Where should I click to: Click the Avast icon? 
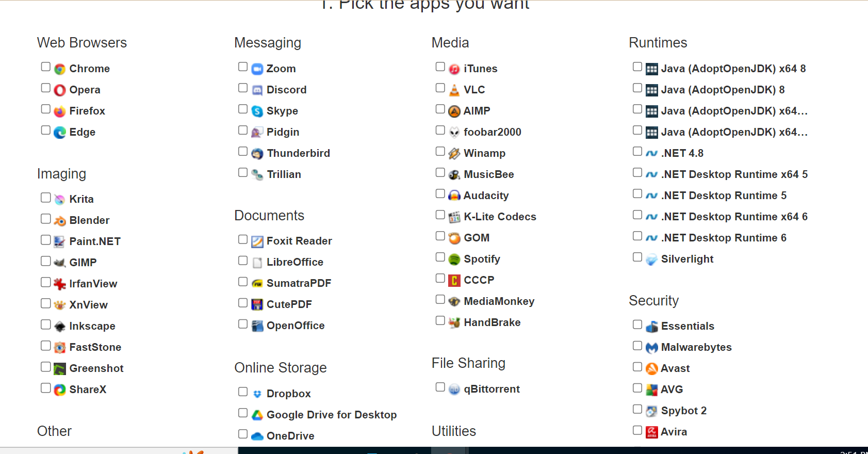(x=651, y=369)
